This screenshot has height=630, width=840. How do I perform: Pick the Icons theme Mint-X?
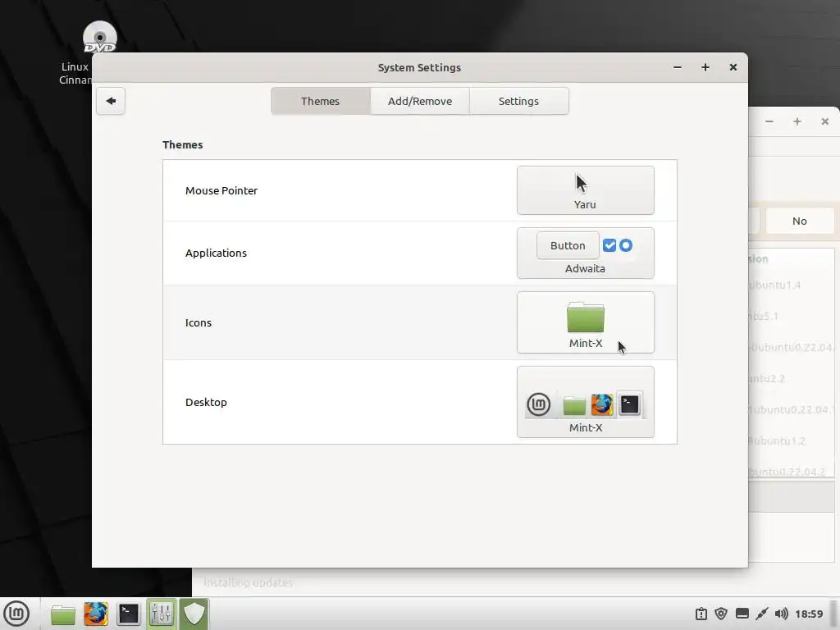pos(586,322)
